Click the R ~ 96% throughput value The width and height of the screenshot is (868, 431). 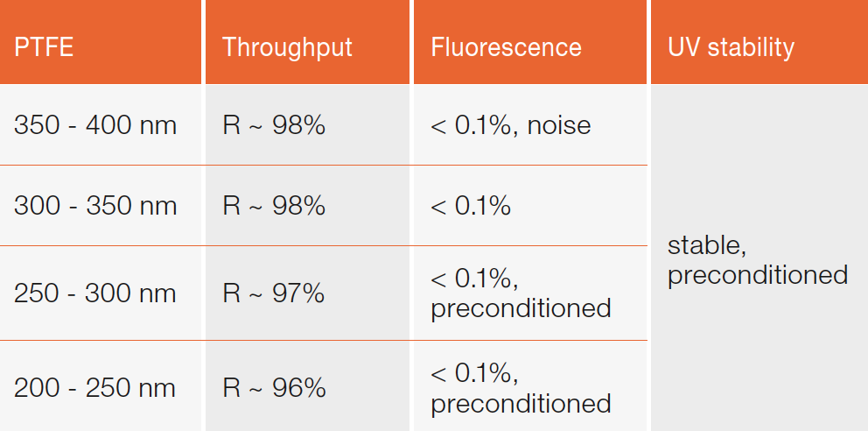tap(274, 387)
